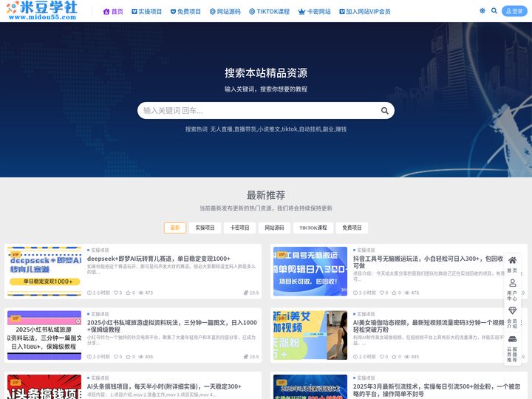Click the 登录 login button

(514, 11)
